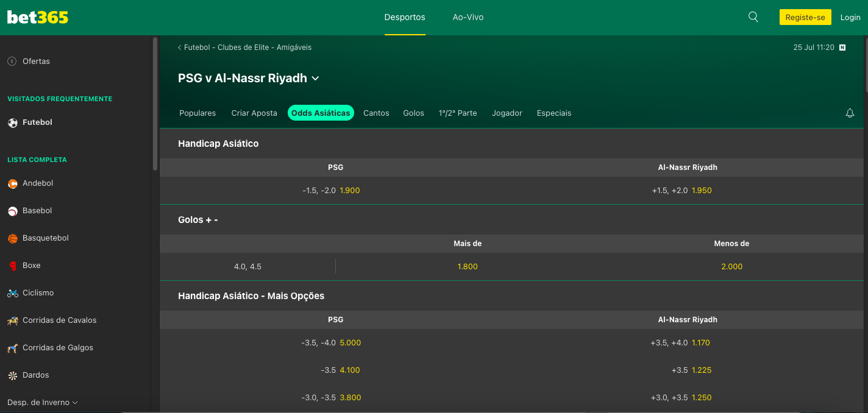Switch to the Cantos tab
Viewport: 868px width, 413px height.
[x=376, y=113]
